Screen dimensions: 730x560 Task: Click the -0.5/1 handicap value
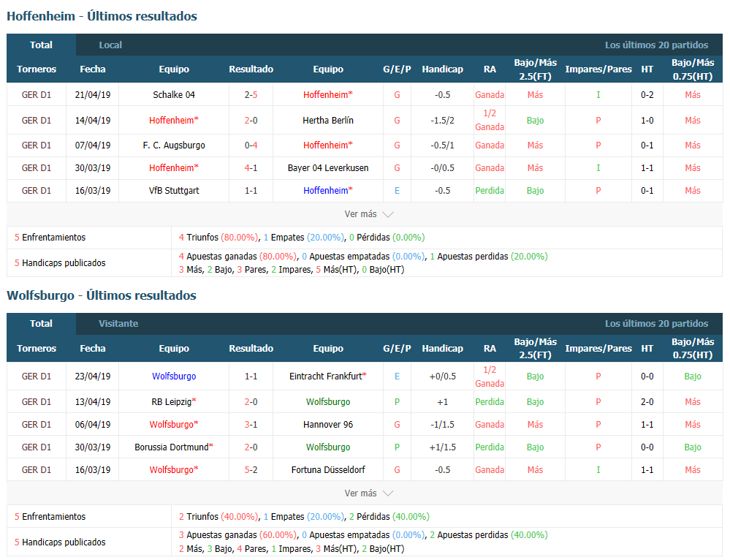[442, 145]
